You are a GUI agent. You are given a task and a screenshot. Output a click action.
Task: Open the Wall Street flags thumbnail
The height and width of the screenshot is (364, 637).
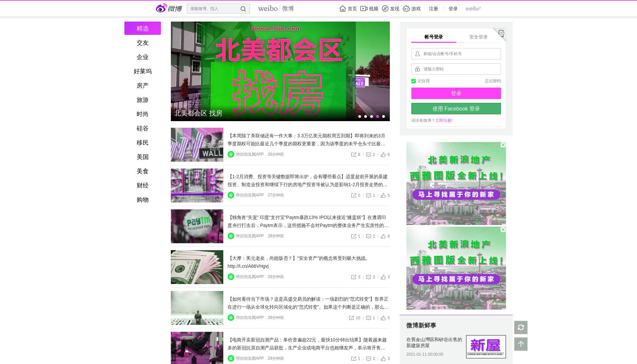pyautogui.click(x=197, y=145)
